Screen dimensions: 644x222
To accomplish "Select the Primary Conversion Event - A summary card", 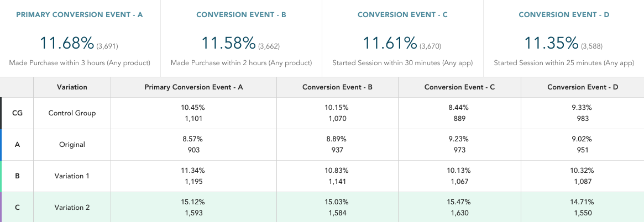I will pyautogui.click(x=80, y=39).
